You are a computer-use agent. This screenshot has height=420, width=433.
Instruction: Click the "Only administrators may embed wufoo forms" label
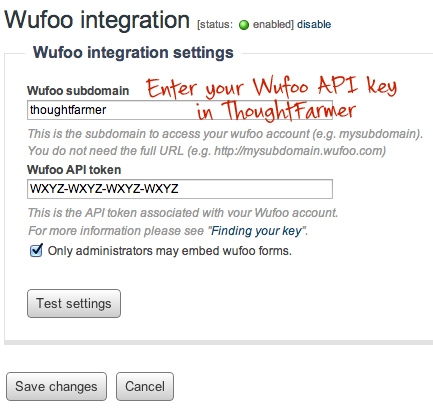tap(170, 251)
